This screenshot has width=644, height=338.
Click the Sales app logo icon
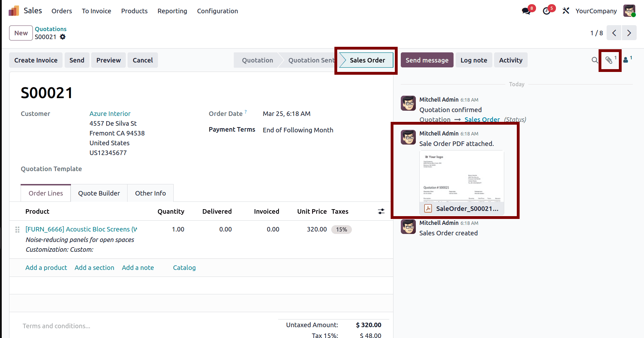point(13,10)
